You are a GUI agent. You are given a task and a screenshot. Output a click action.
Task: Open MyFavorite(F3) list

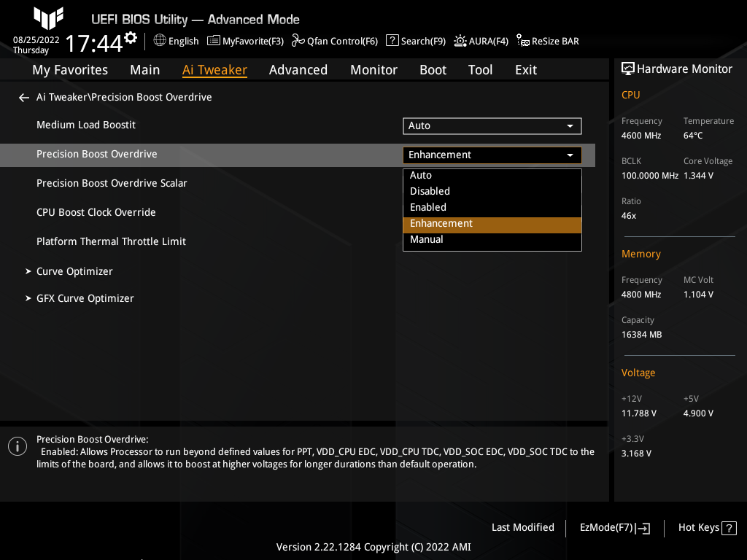pyautogui.click(x=245, y=41)
